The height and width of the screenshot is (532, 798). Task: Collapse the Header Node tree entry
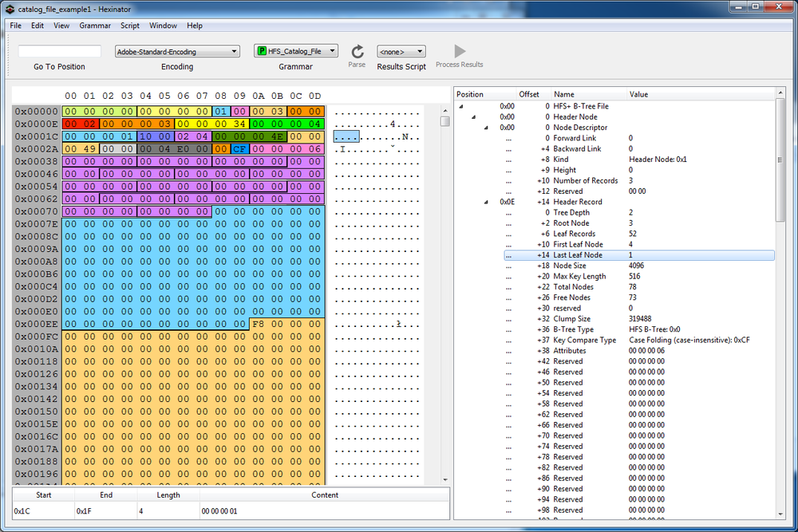[x=473, y=117]
